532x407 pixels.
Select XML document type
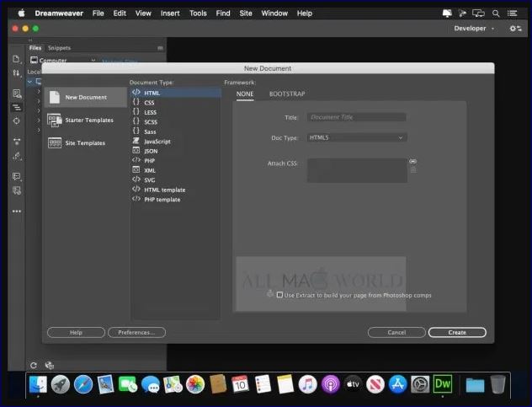[x=176, y=170]
